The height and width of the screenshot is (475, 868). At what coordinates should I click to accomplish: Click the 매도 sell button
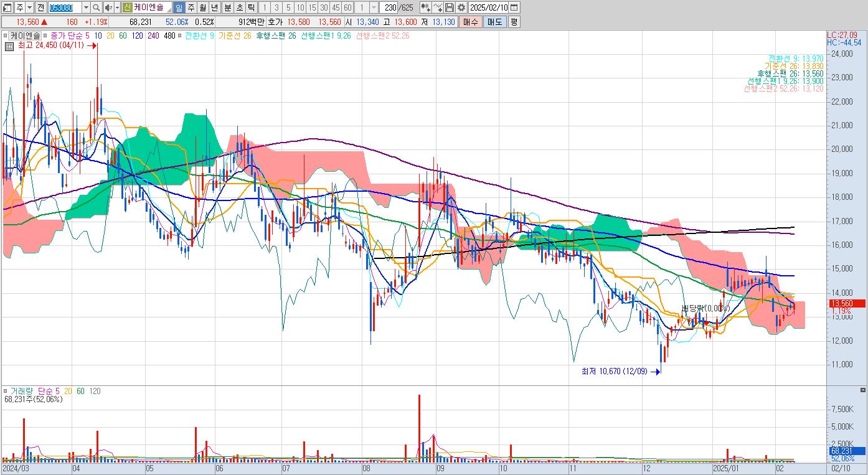[494, 22]
